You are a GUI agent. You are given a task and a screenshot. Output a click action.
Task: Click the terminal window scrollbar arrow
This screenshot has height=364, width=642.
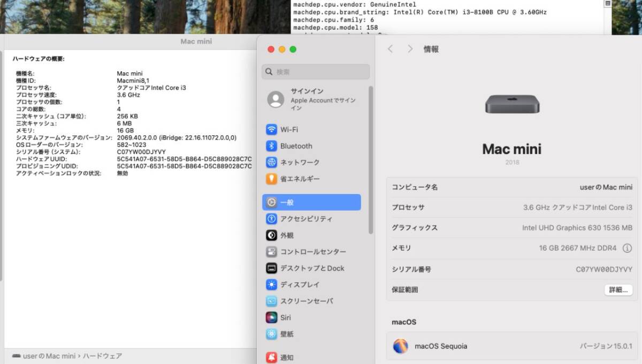608,3
